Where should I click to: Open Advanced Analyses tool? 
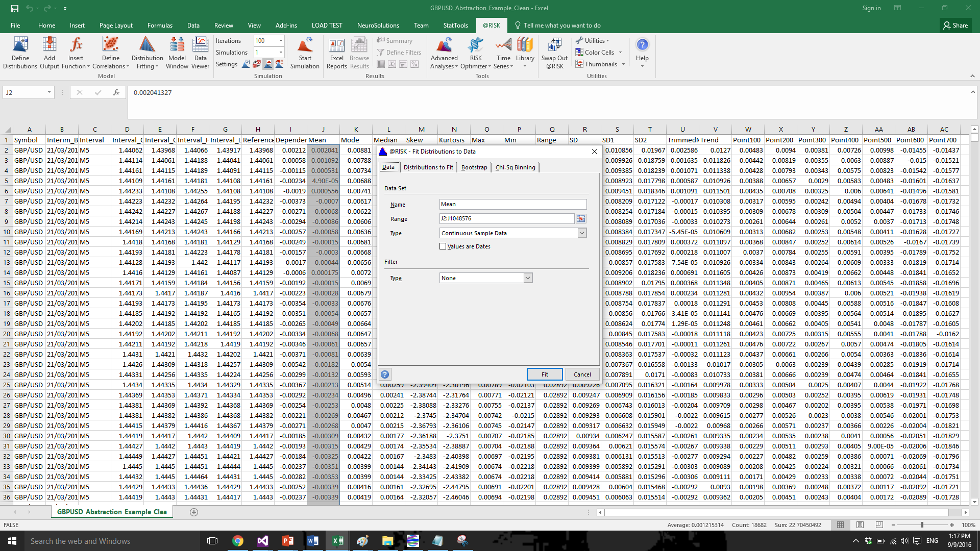click(x=444, y=53)
